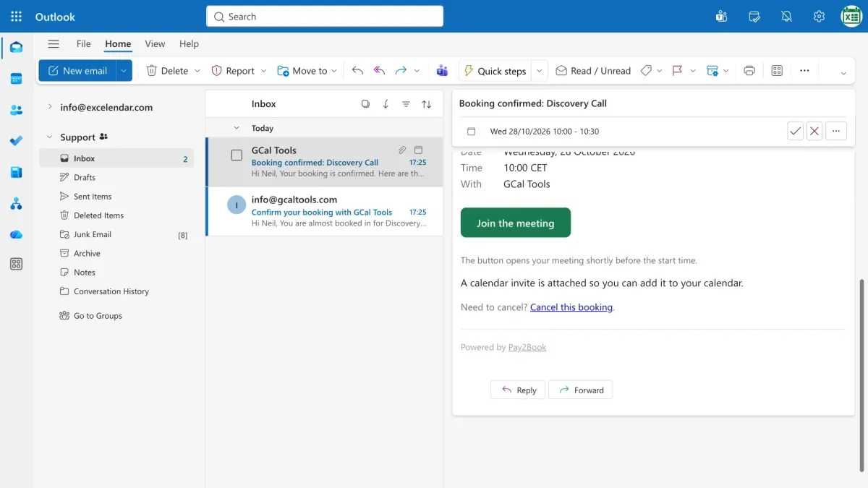Click the New email button
The height and width of the screenshot is (488, 868).
[x=77, y=71]
